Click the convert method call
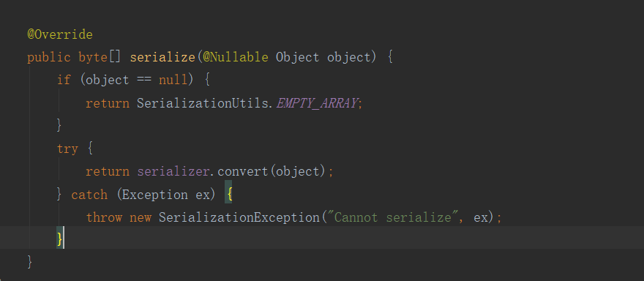Screen dimensions: 644x281 243,171
